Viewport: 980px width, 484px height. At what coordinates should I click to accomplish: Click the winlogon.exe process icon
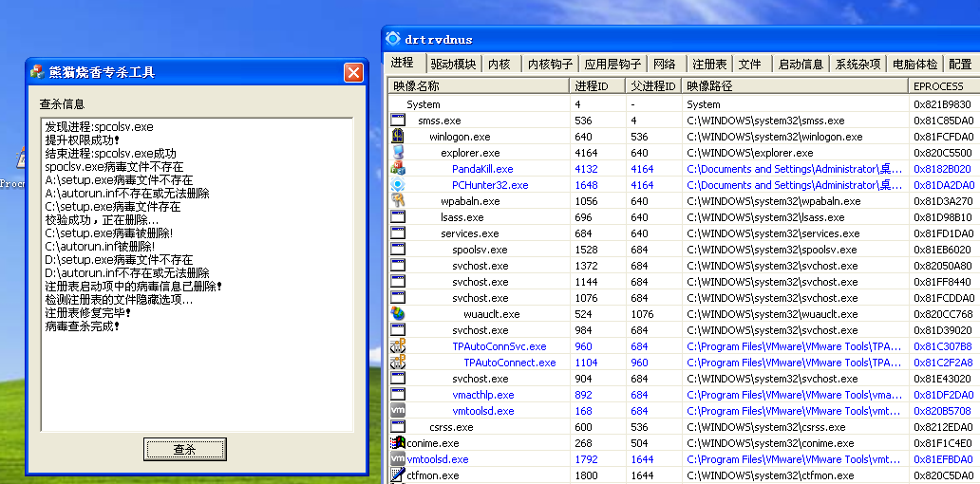[x=398, y=136]
